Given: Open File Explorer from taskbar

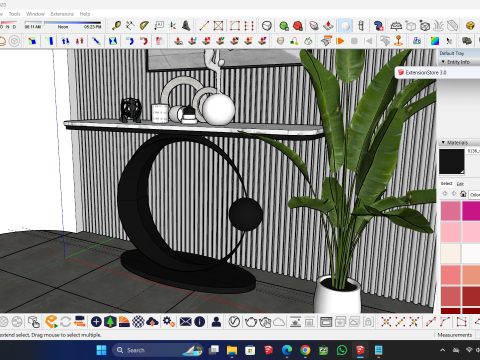Looking at the screenshot, I should point(232,350).
